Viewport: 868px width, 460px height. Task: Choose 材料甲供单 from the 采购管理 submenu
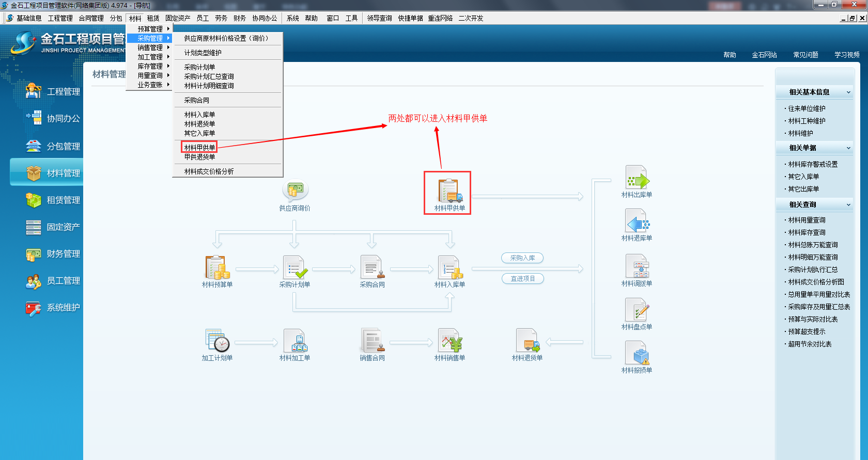pos(199,148)
